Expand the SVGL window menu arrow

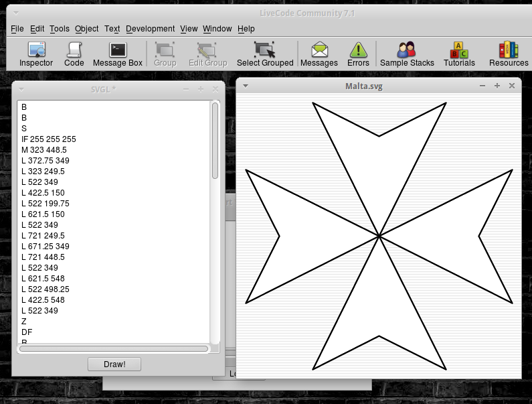coord(21,88)
